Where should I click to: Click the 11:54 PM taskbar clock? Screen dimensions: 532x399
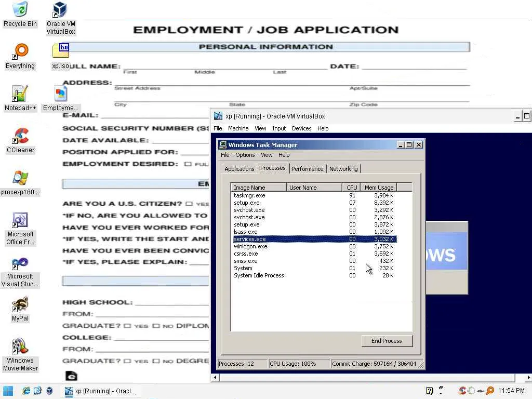click(x=511, y=391)
